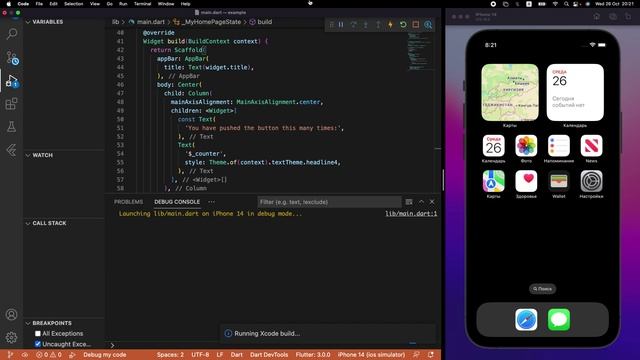
Task: Open the lib/main.dart:1 link
Action: pos(411,214)
